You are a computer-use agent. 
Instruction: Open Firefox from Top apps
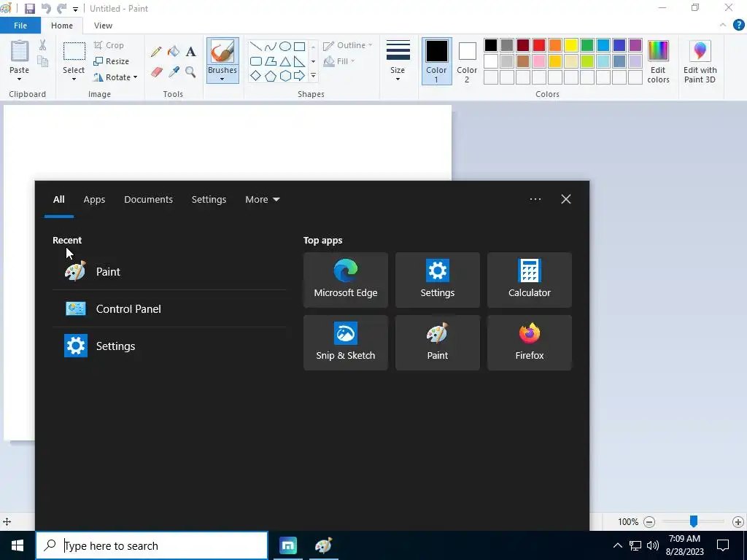[x=530, y=343]
